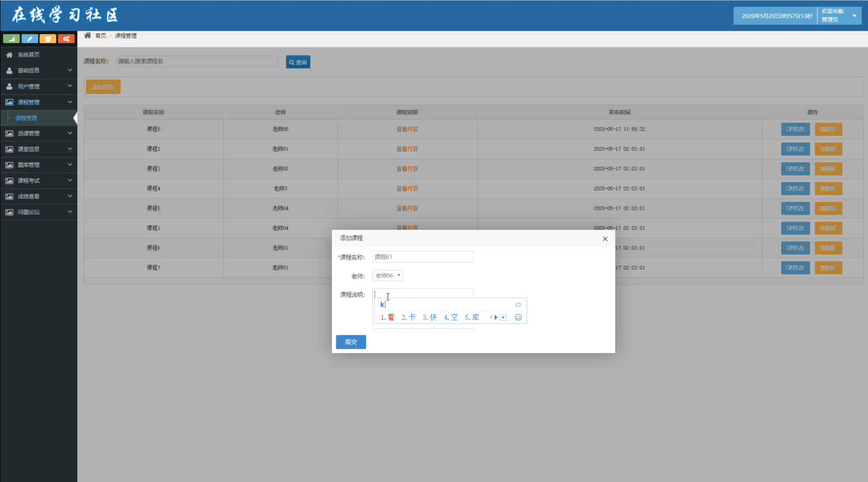This screenshot has width=868, height=482.
Task: Open the 老师 teacher dropdown
Action: 387,275
